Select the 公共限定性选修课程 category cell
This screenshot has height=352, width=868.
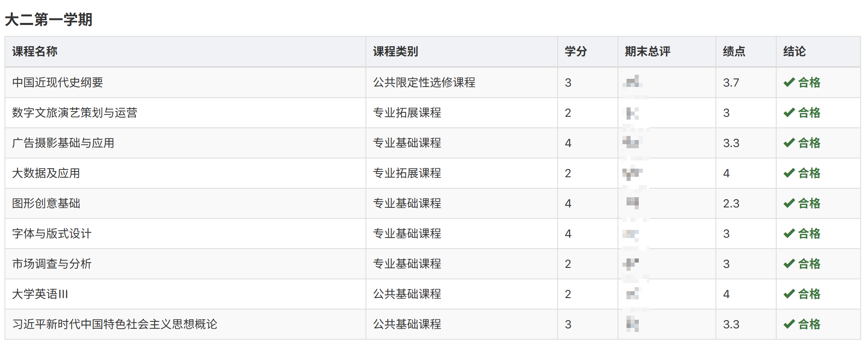pos(424,82)
